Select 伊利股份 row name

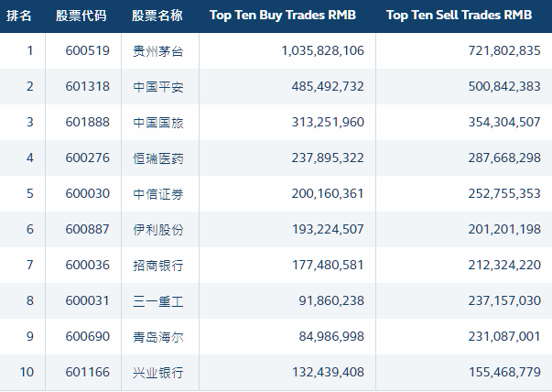(x=158, y=230)
